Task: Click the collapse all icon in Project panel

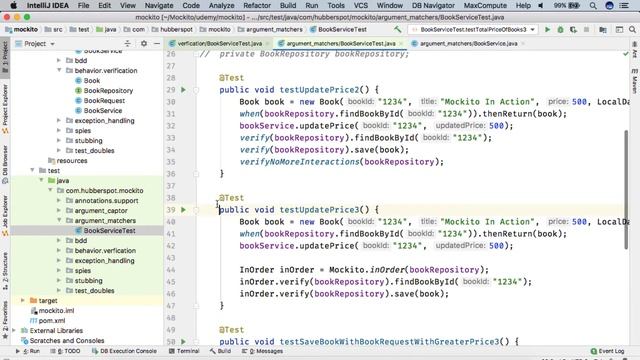Action: (x=127, y=43)
